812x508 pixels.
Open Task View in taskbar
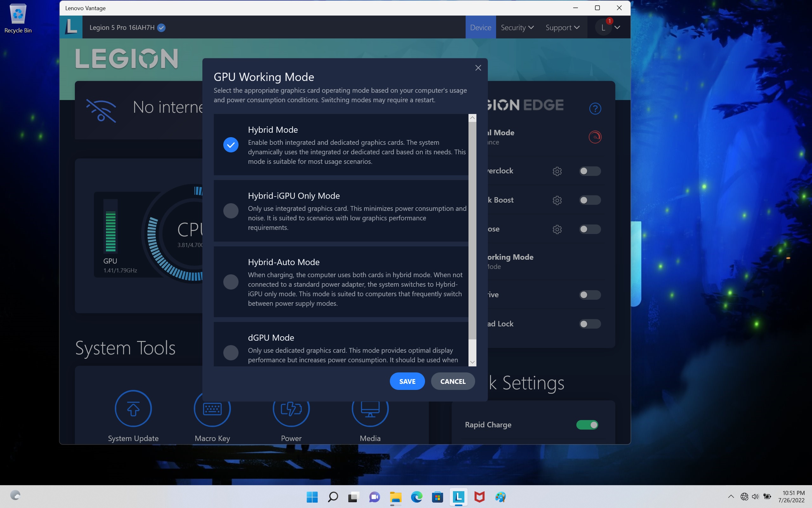click(353, 497)
